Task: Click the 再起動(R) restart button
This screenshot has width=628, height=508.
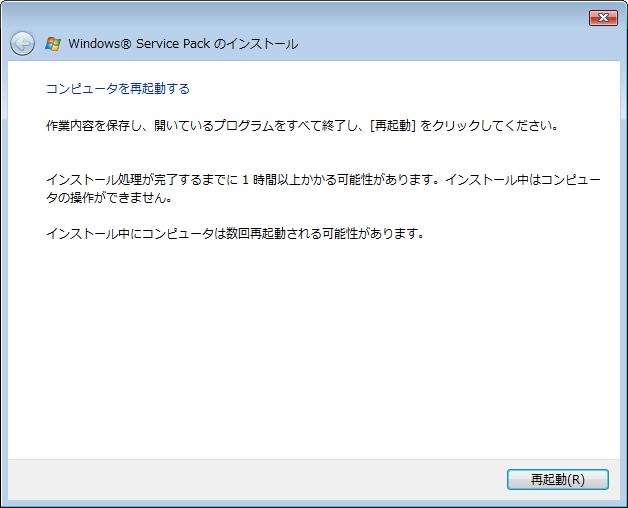Action: point(558,479)
